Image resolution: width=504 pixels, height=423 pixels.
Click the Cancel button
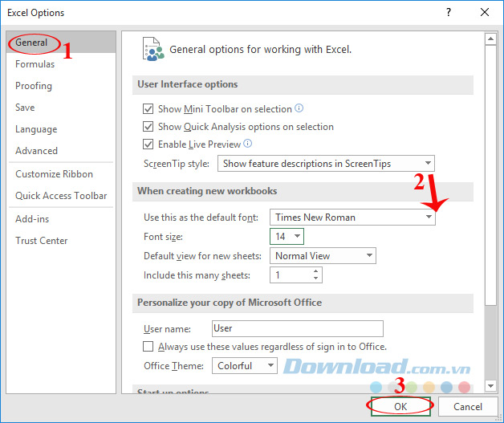(x=468, y=407)
